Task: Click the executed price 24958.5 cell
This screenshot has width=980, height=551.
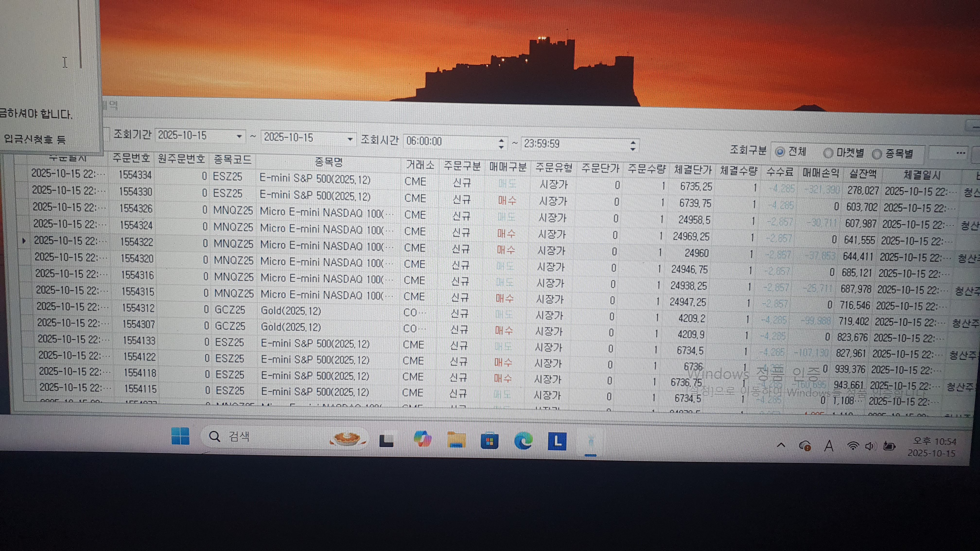Action: tap(695, 220)
